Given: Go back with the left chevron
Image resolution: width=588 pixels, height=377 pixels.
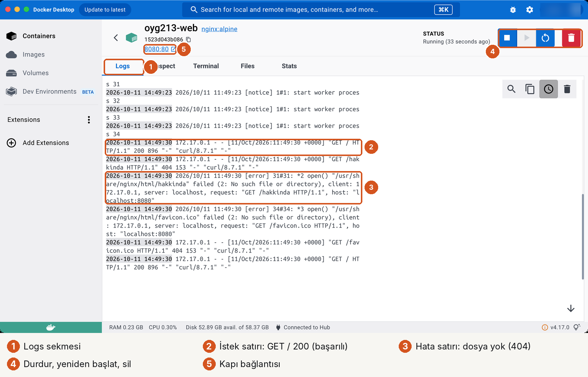Looking at the screenshot, I should pyautogui.click(x=116, y=37).
